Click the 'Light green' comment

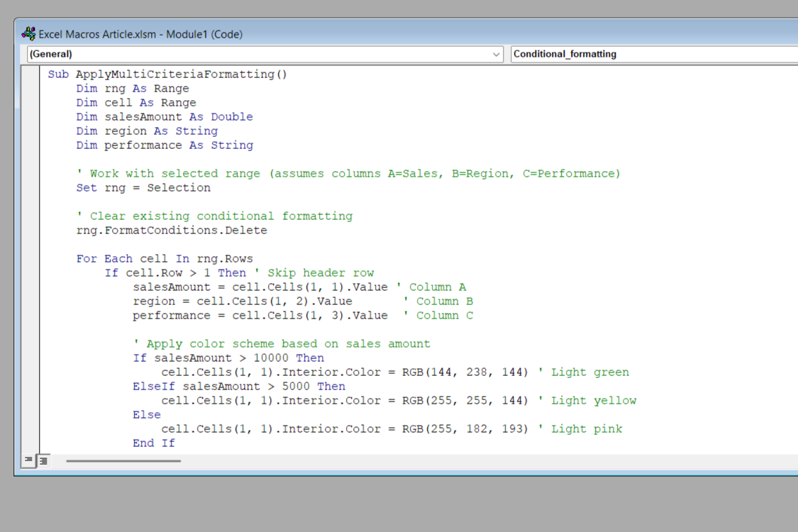click(583, 372)
